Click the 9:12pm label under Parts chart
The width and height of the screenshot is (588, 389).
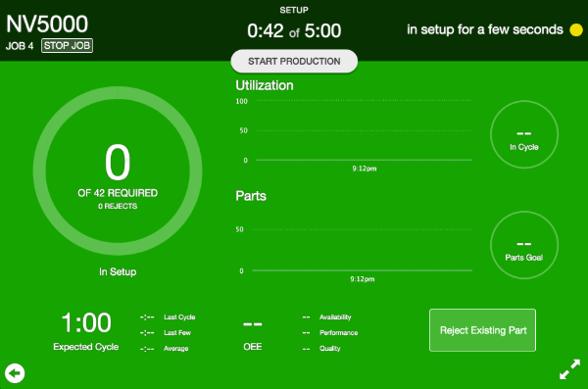click(x=363, y=279)
